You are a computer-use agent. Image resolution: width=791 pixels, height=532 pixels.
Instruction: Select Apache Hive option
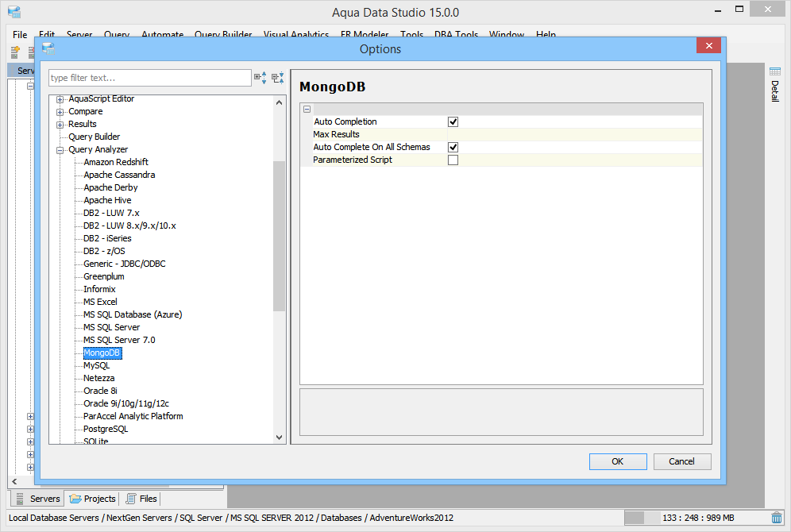tap(107, 200)
